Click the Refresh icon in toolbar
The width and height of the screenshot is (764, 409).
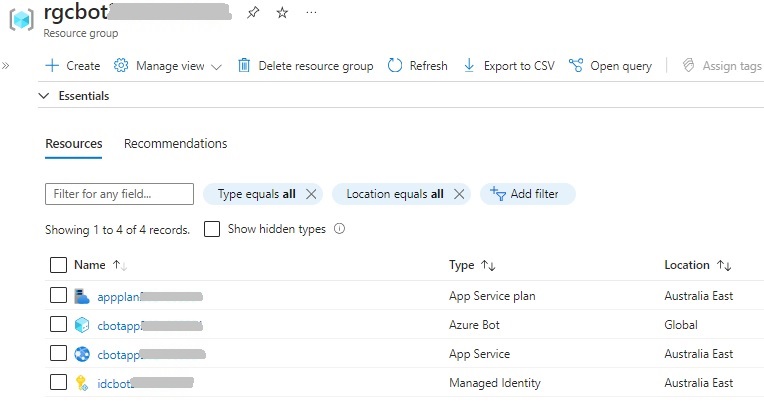tap(395, 66)
